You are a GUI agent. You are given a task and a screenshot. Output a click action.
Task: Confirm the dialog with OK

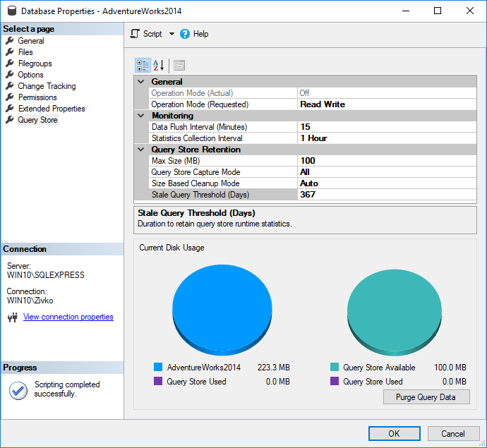(x=394, y=434)
